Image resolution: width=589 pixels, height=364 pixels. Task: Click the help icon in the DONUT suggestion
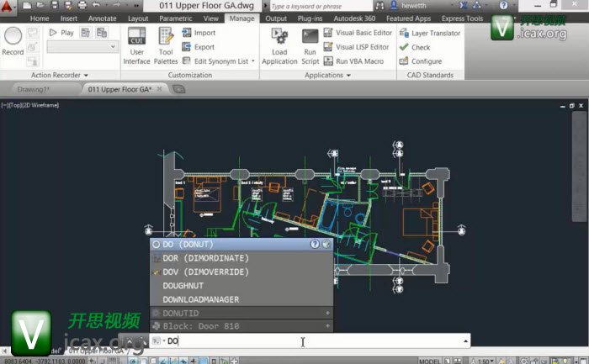coord(315,244)
